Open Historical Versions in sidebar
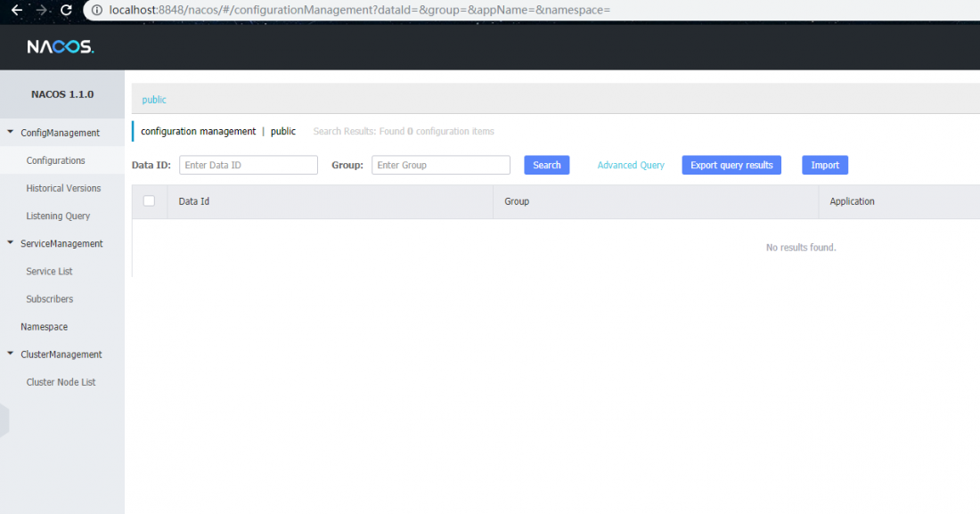Image resolution: width=980 pixels, height=514 pixels. (63, 188)
